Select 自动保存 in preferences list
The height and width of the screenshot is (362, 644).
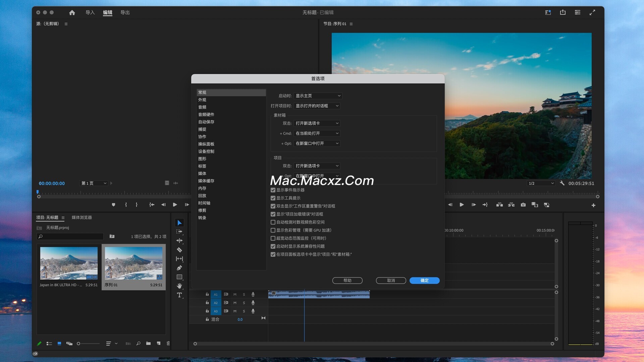pos(206,122)
